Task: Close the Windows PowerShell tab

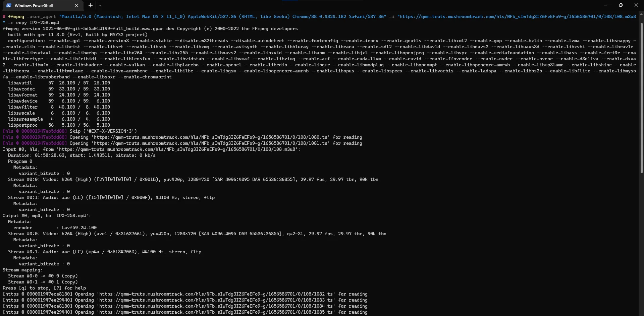Action: point(76,5)
